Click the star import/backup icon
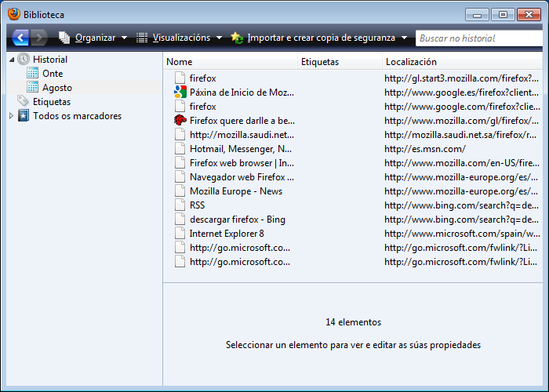Image resolution: width=549 pixels, height=392 pixels. pos(237,38)
